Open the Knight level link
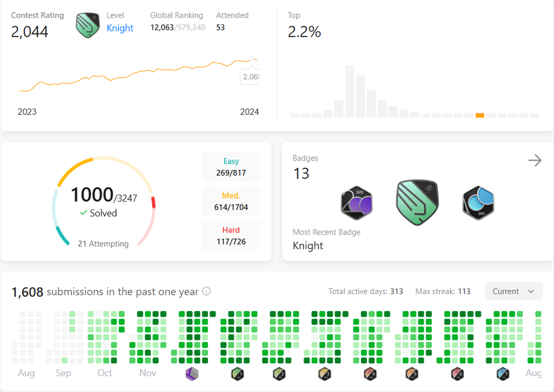 click(120, 28)
